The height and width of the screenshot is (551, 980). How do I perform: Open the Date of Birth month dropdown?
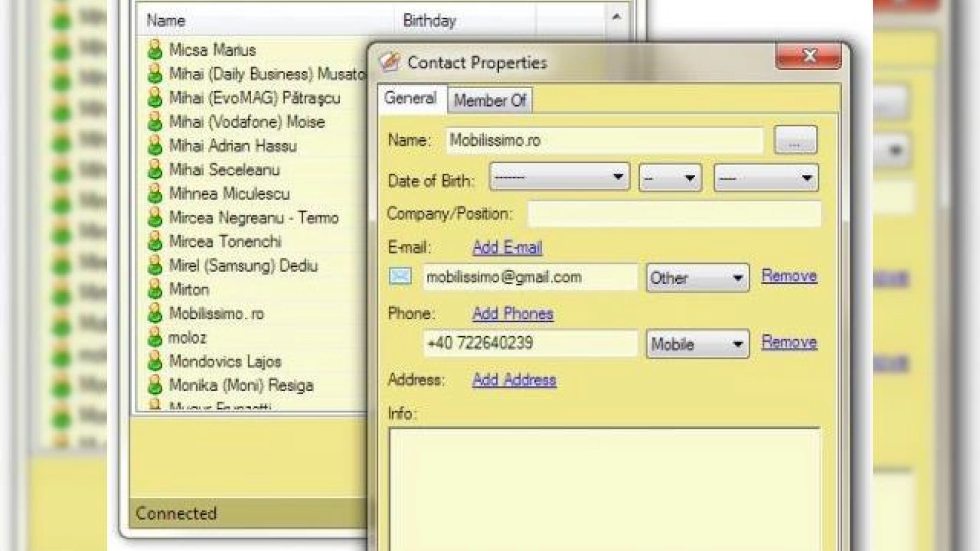(x=559, y=178)
